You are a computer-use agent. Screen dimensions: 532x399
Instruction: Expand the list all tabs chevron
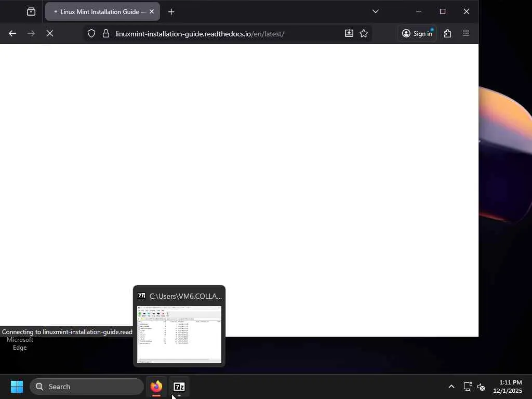click(375, 11)
